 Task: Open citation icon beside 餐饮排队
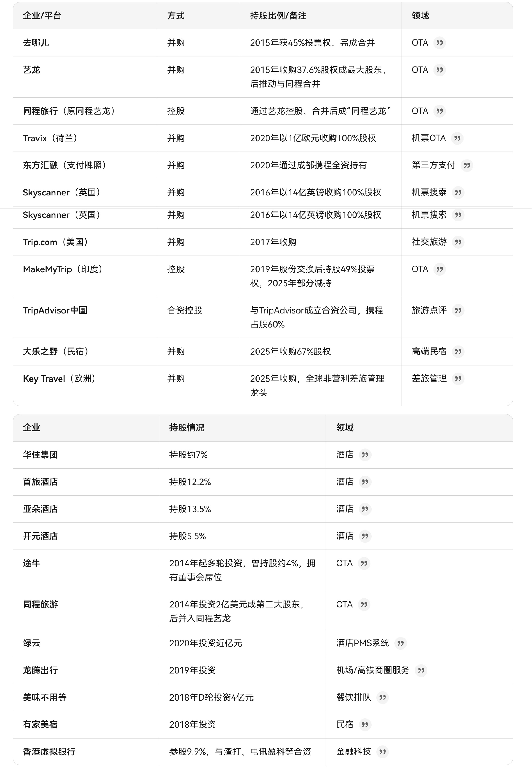pos(382,697)
